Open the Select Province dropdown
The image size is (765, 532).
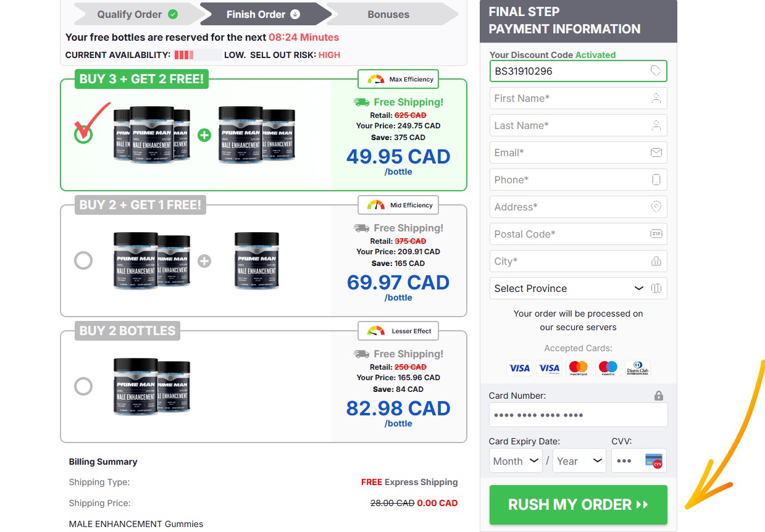[x=578, y=288]
